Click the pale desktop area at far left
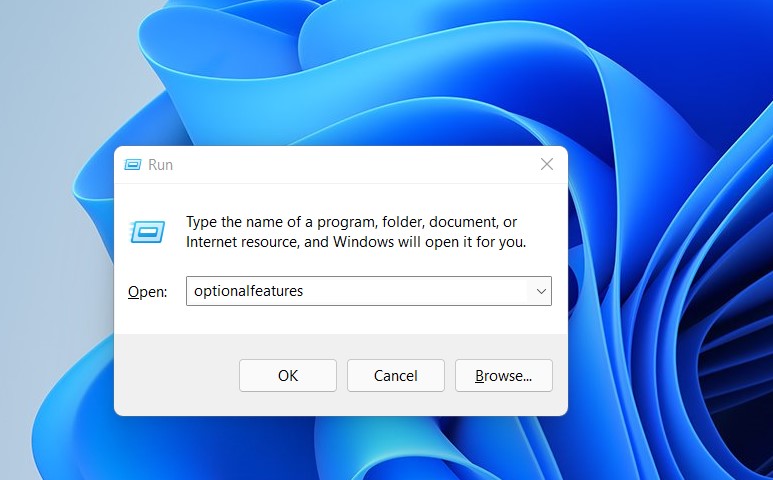Image resolution: width=773 pixels, height=480 pixels. (40, 250)
